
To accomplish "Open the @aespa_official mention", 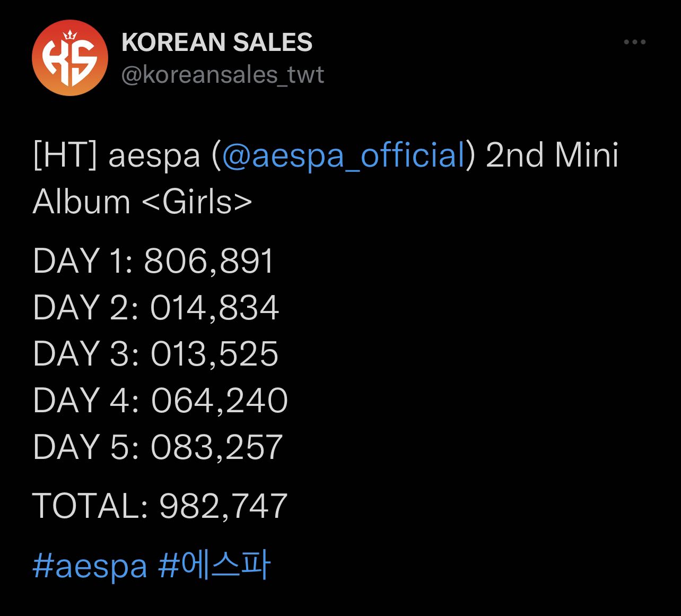I will tap(343, 156).
